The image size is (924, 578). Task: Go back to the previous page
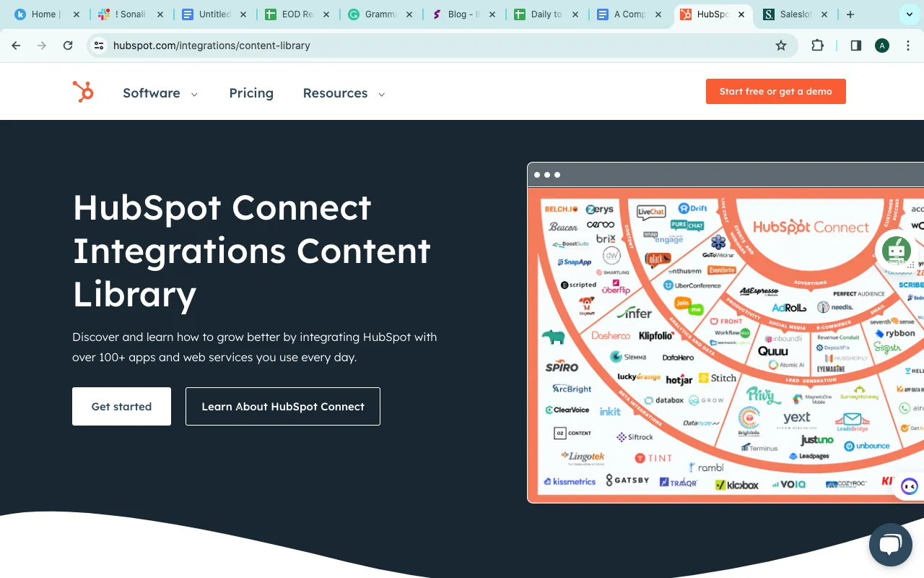point(16,46)
